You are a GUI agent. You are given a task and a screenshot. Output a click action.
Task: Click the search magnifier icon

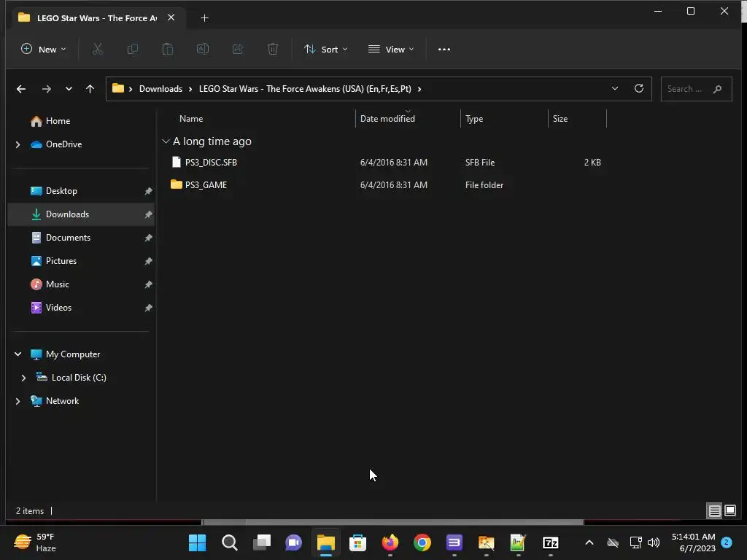(718, 89)
